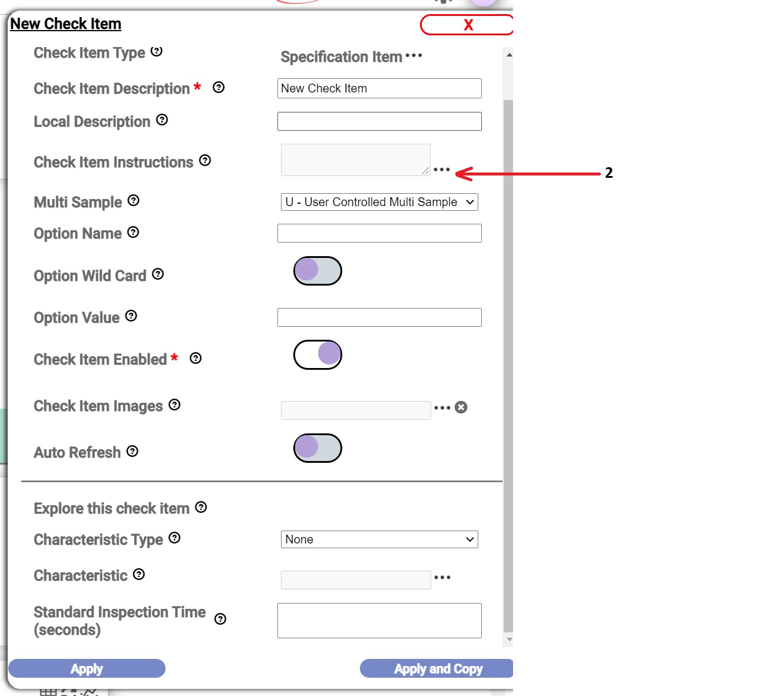This screenshot has width=784, height=696.
Task: Click help icon beside Multi Sample label
Action: (x=134, y=200)
